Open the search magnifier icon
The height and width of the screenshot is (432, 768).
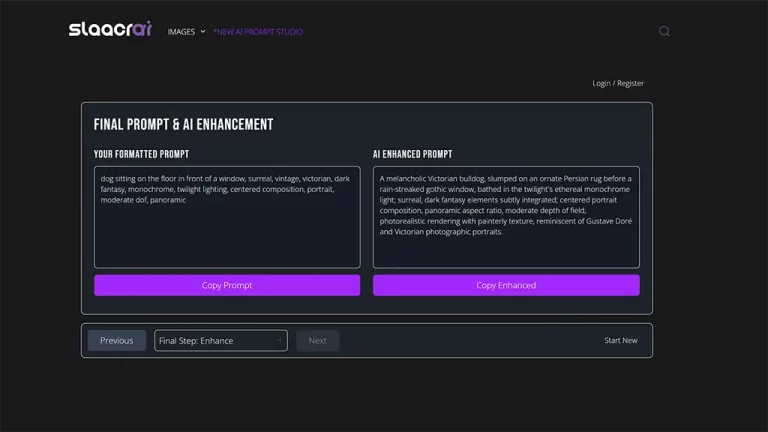(664, 31)
